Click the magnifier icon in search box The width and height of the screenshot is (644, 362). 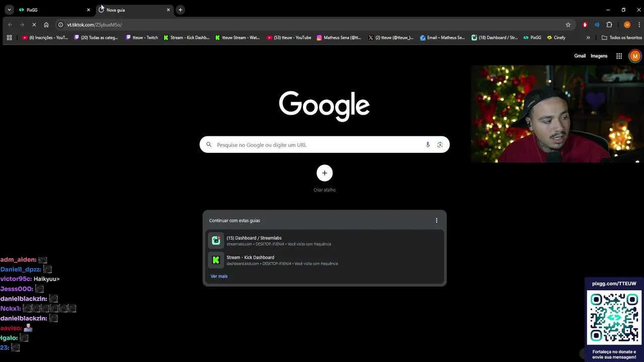click(209, 145)
